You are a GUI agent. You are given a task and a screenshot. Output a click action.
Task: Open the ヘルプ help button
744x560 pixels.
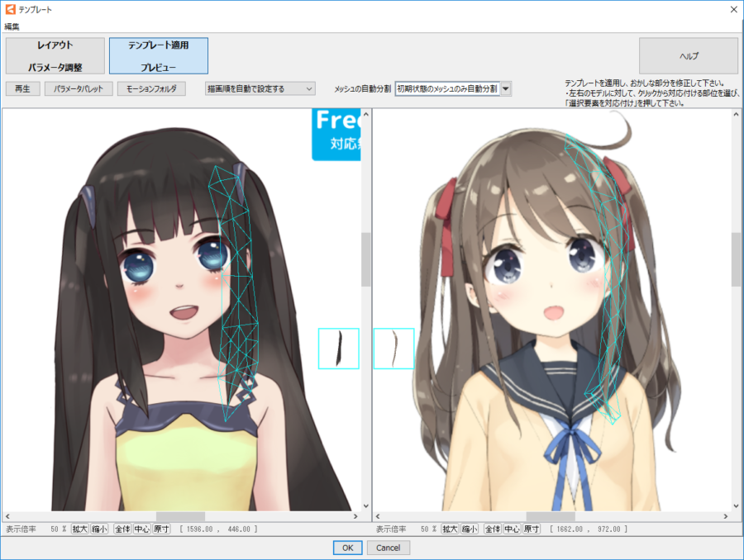[689, 56]
